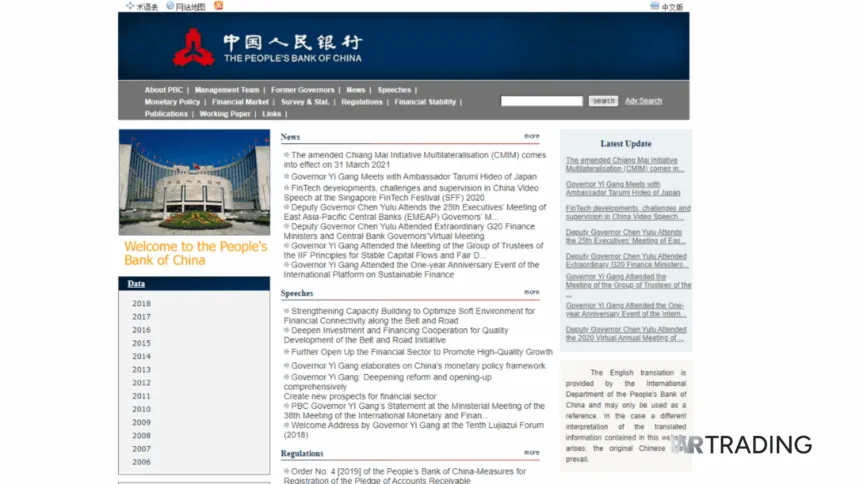Click the red People's Bank of China logo
The image size is (860, 484).
point(193,47)
